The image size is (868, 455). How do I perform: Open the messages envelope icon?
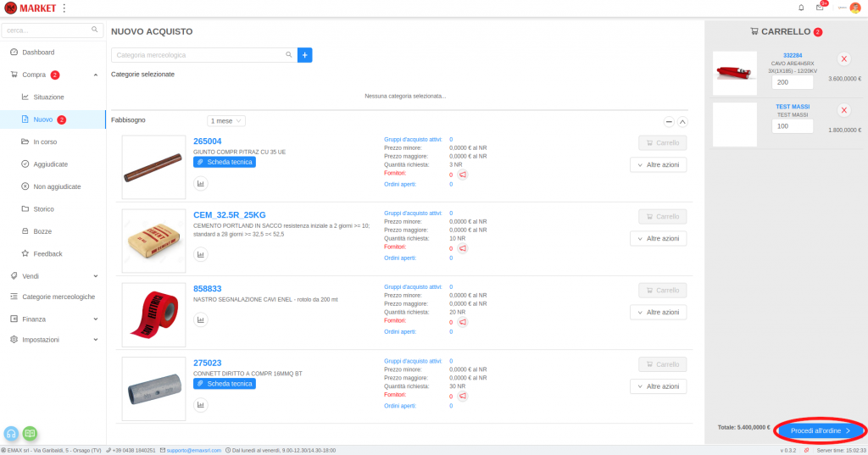820,8
